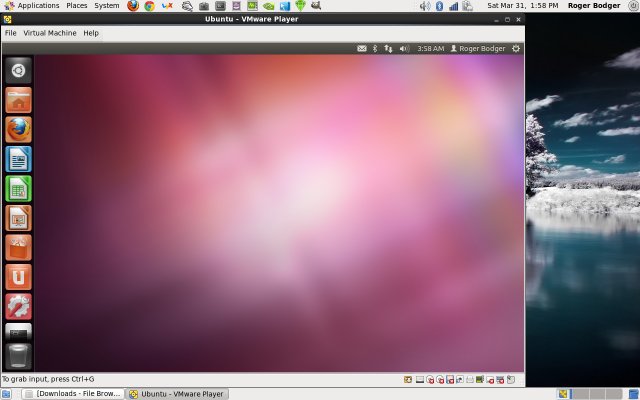The image size is (640, 400).
Task: Open host clock Sat Mar 31 calendar
Action: [522, 6]
